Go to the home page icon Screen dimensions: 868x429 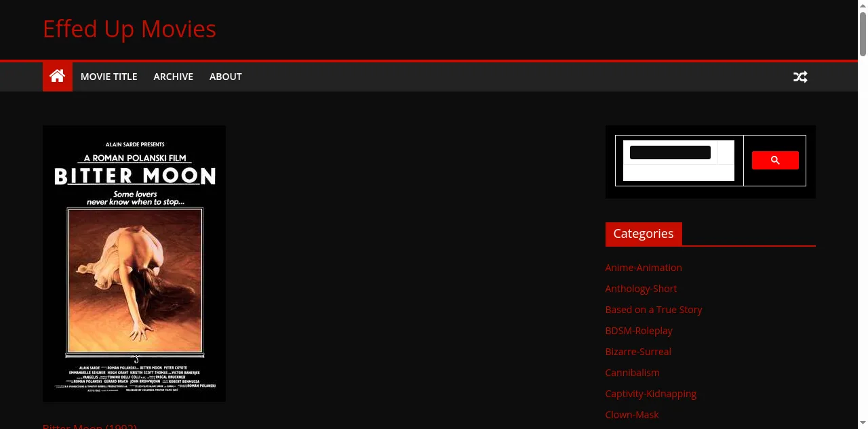click(x=58, y=77)
